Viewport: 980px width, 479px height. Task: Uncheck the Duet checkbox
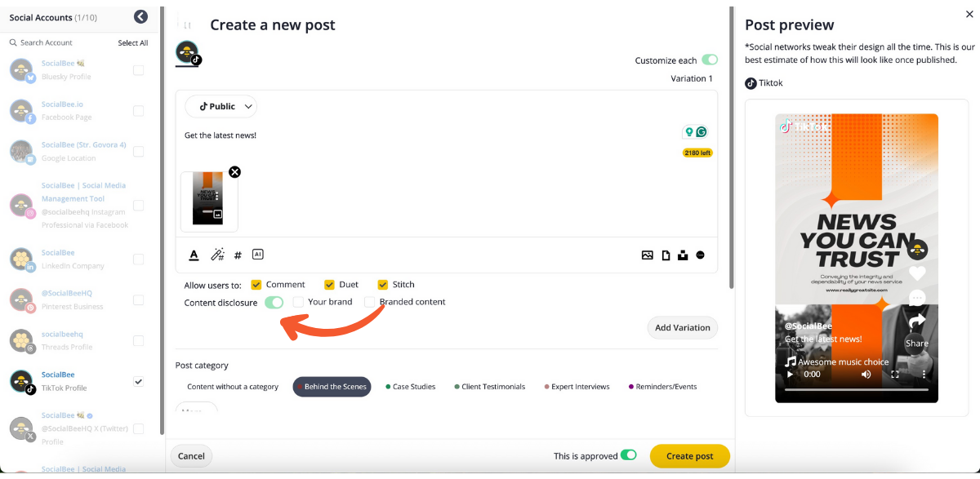(329, 285)
